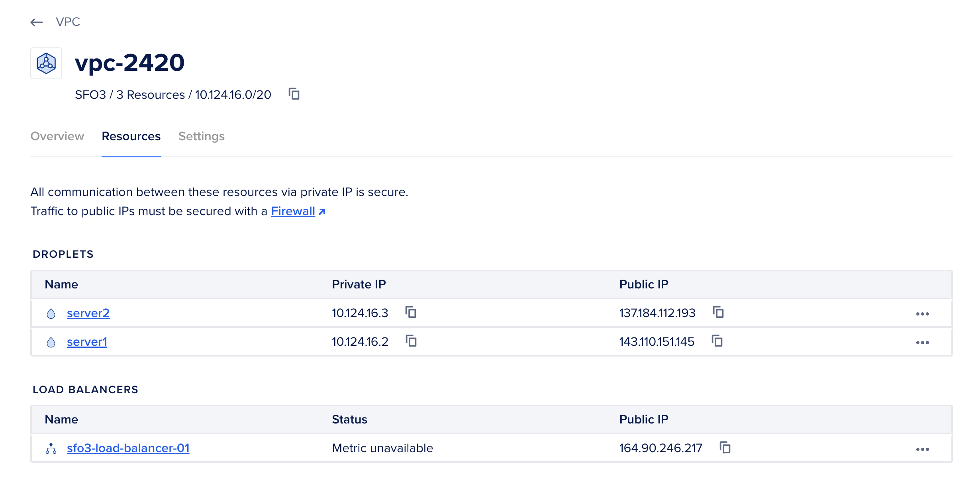Copy load balancer public IP 164.90.246.217
980x486 pixels.
click(725, 448)
